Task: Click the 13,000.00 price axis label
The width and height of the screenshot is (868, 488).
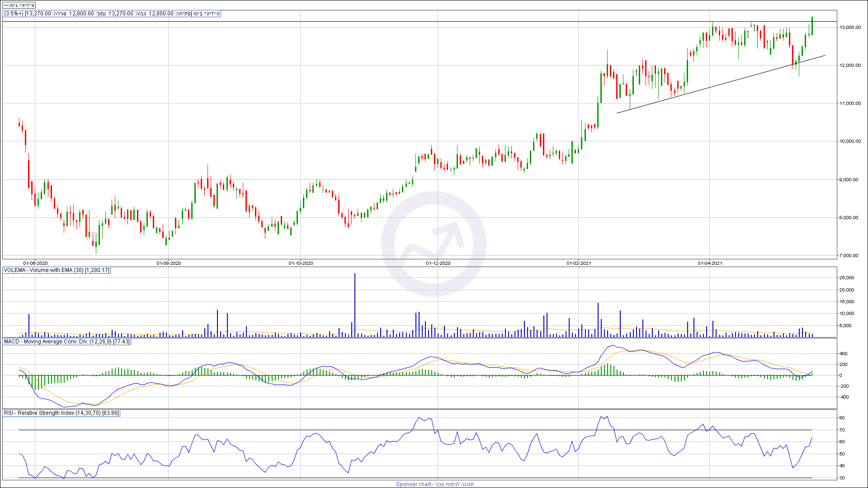Action: [850, 28]
